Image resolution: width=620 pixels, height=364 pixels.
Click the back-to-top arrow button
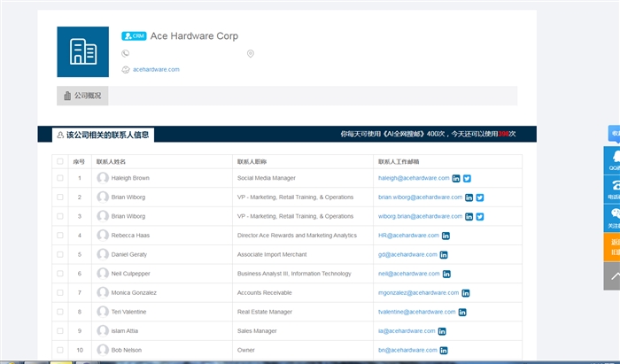point(612,276)
